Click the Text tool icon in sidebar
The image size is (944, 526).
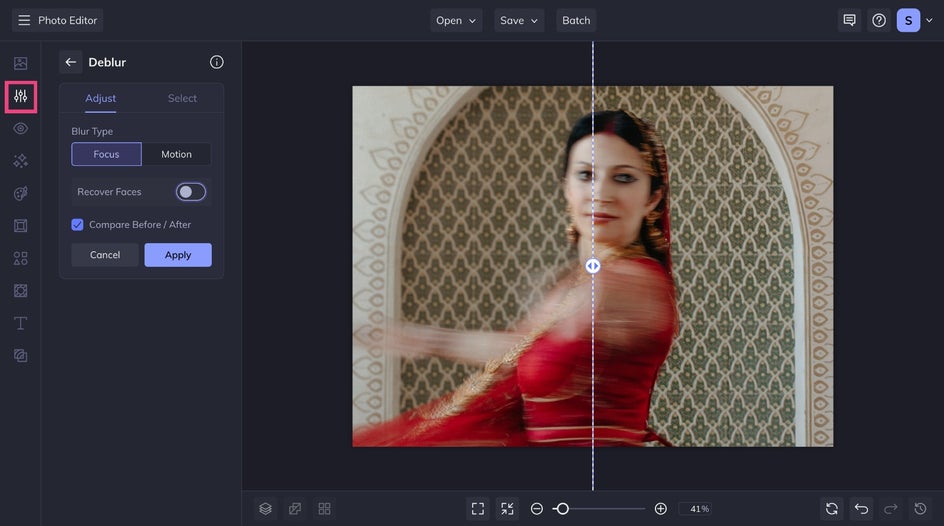pos(20,323)
